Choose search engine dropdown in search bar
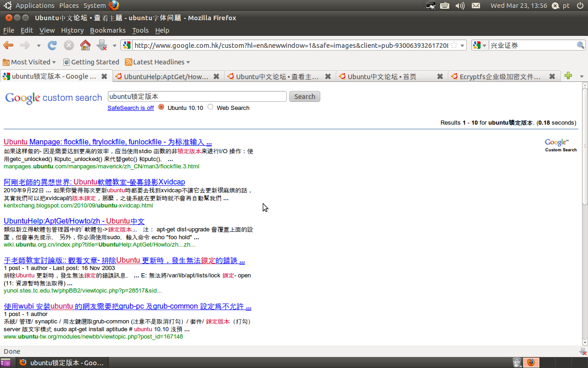Viewport: 588px width, 368px height. [480, 45]
